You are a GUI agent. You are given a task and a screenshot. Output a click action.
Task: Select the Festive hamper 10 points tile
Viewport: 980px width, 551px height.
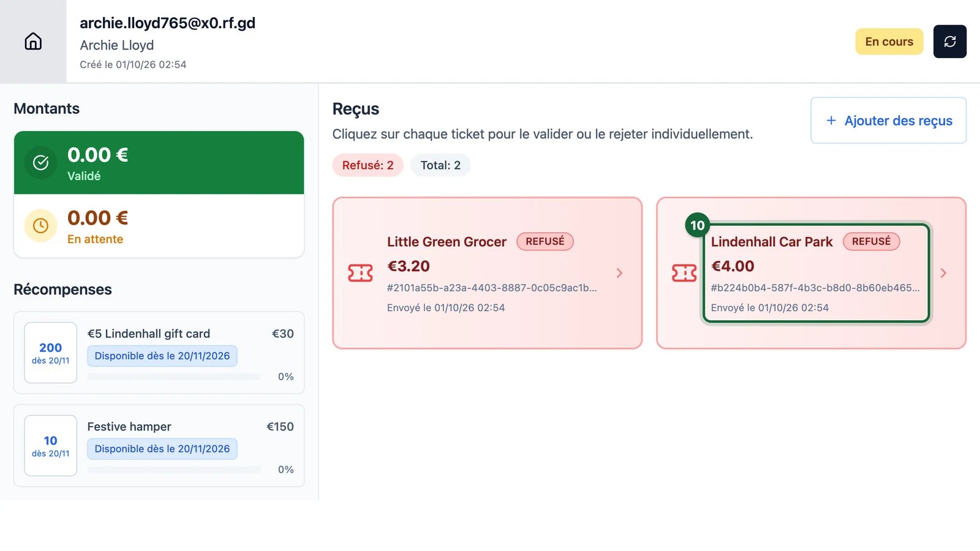[51, 446]
